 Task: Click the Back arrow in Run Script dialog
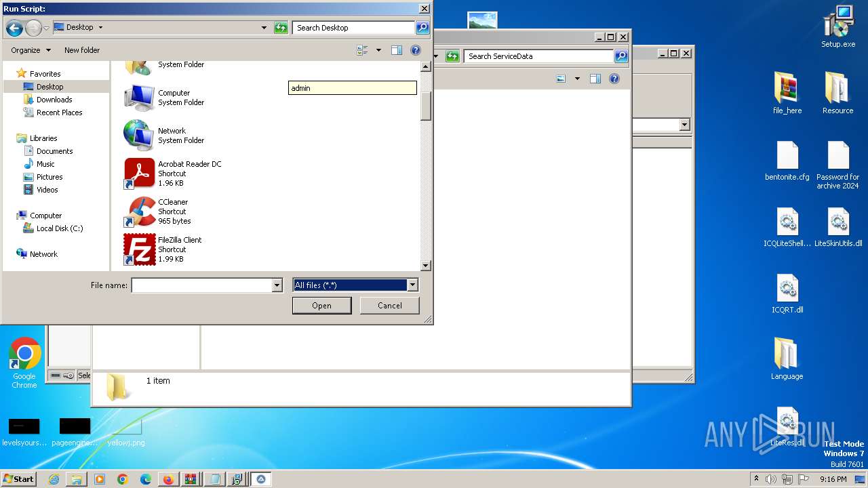14,28
